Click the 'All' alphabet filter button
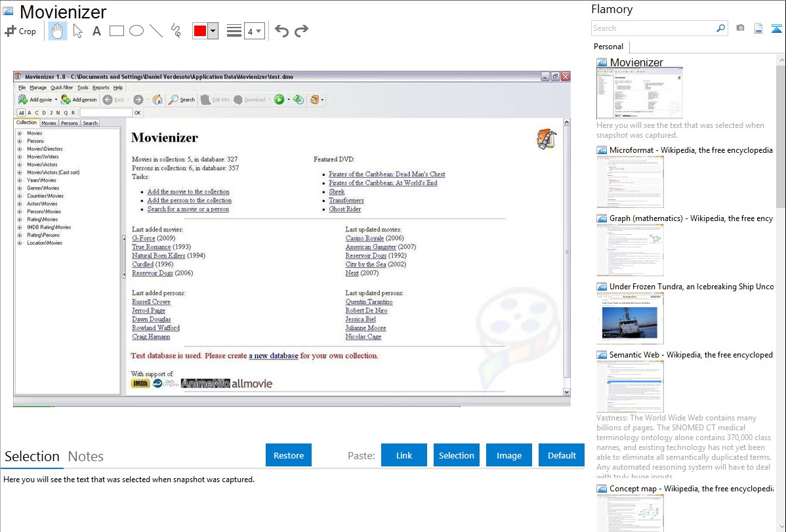The image size is (786, 532). (x=21, y=113)
